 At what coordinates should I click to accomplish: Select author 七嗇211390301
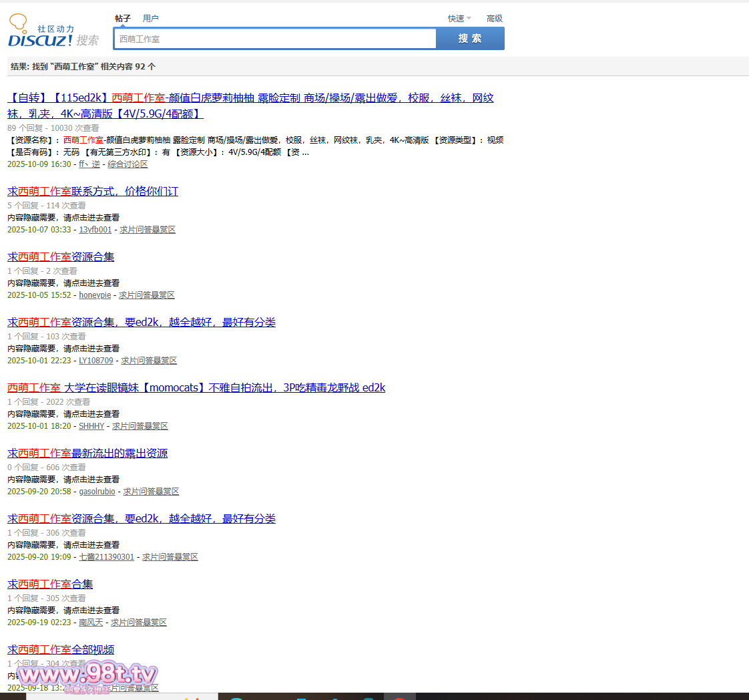pyautogui.click(x=106, y=557)
